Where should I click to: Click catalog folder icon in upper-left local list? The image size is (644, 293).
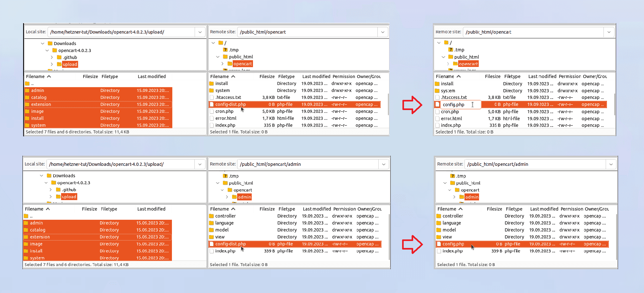tap(27, 97)
